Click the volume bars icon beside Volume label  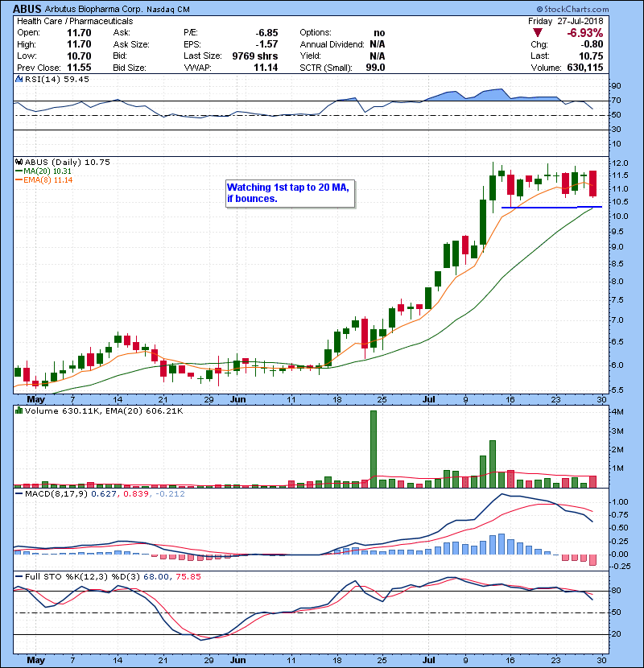[19, 410]
